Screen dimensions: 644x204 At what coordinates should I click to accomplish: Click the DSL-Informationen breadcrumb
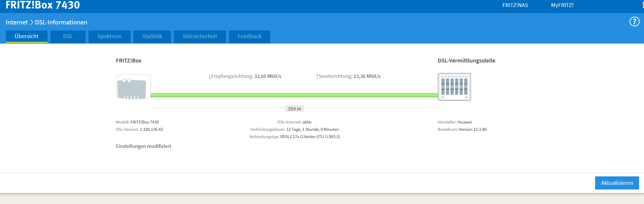point(61,22)
